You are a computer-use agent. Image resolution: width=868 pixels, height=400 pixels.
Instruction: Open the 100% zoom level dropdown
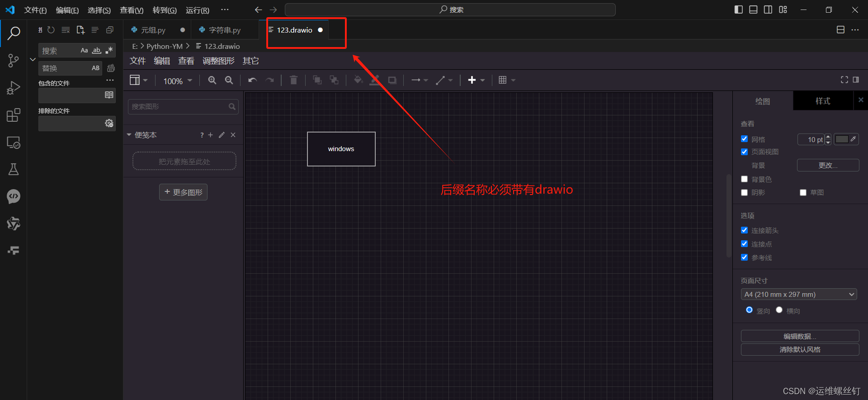coord(178,81)
